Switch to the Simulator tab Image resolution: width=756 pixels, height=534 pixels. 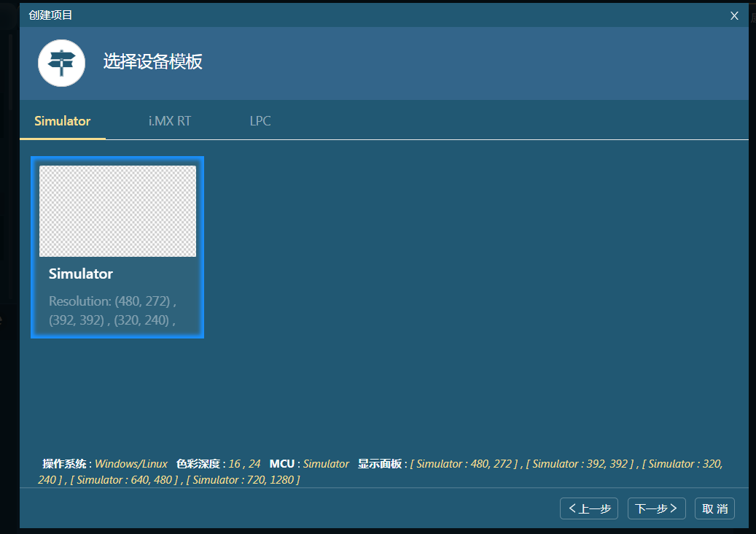tap(63, 121)
